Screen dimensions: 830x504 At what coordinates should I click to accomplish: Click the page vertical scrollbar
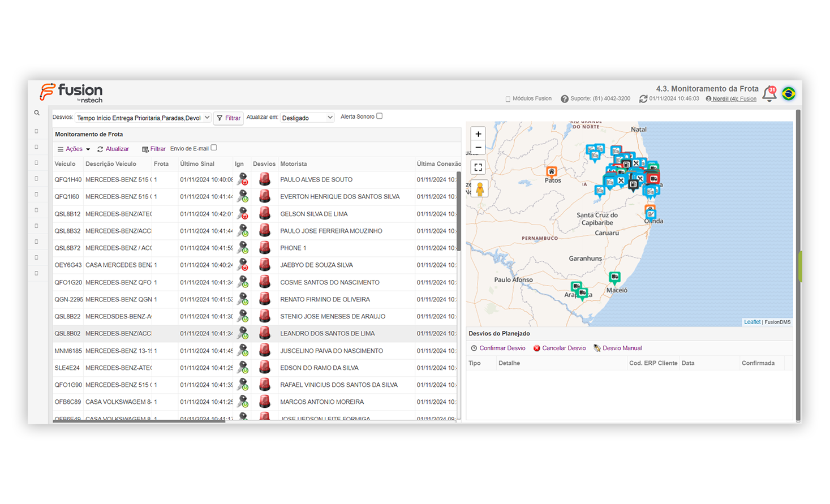(798, 266)
